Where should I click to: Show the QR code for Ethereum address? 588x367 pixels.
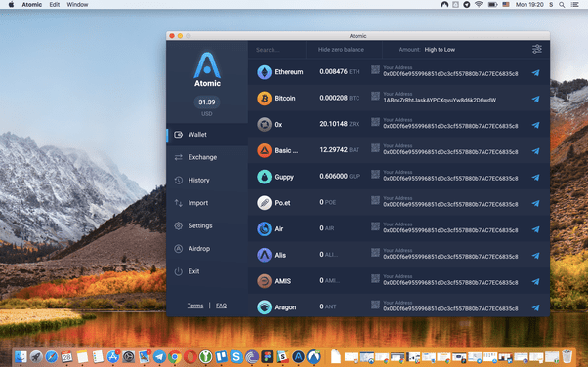[x=375, y=69]
